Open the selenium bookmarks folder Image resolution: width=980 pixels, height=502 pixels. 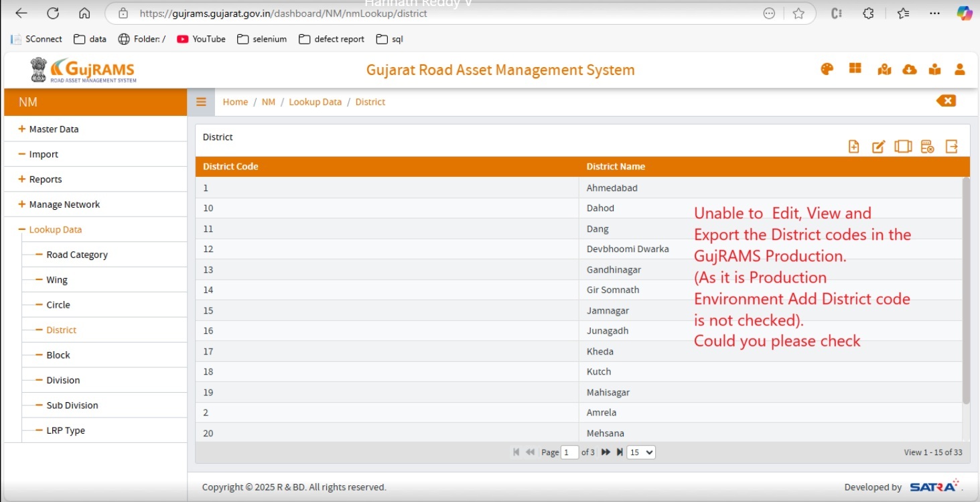click(262, 39)
